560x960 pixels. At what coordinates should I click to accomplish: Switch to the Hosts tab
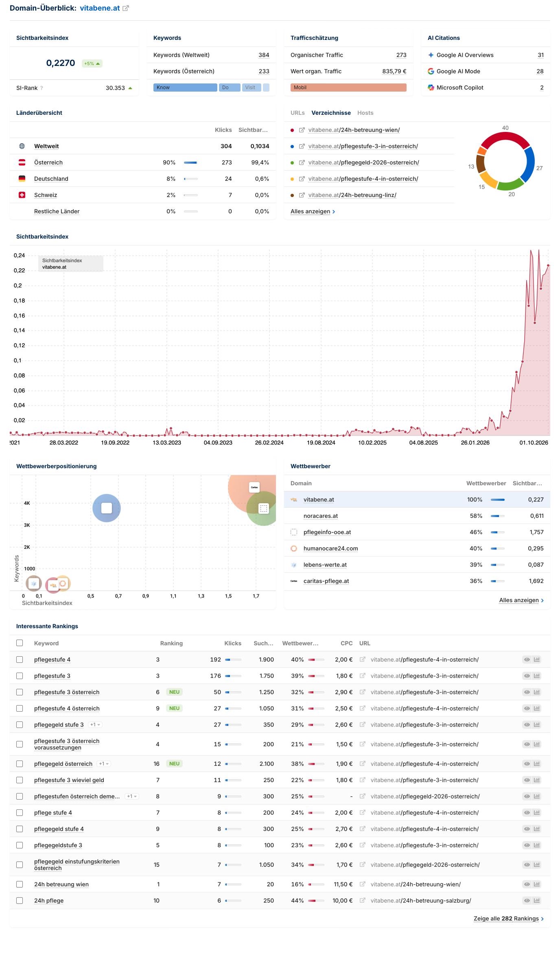tap(365, 113)
